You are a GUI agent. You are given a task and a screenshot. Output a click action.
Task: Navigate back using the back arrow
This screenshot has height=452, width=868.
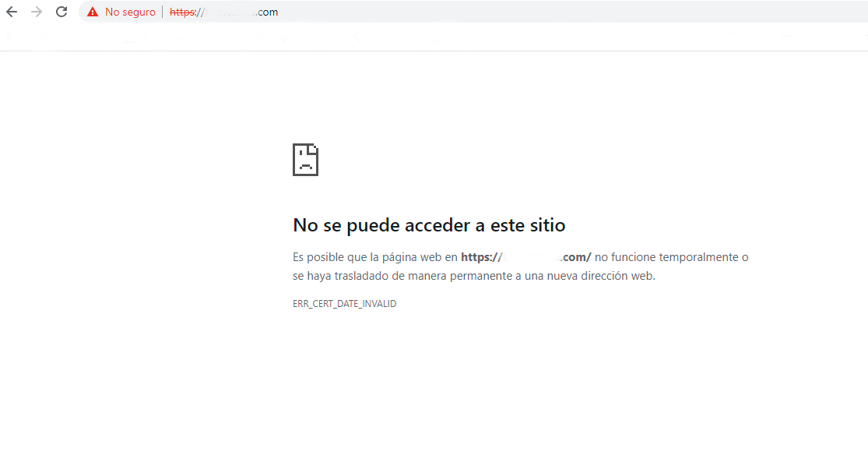13,12
